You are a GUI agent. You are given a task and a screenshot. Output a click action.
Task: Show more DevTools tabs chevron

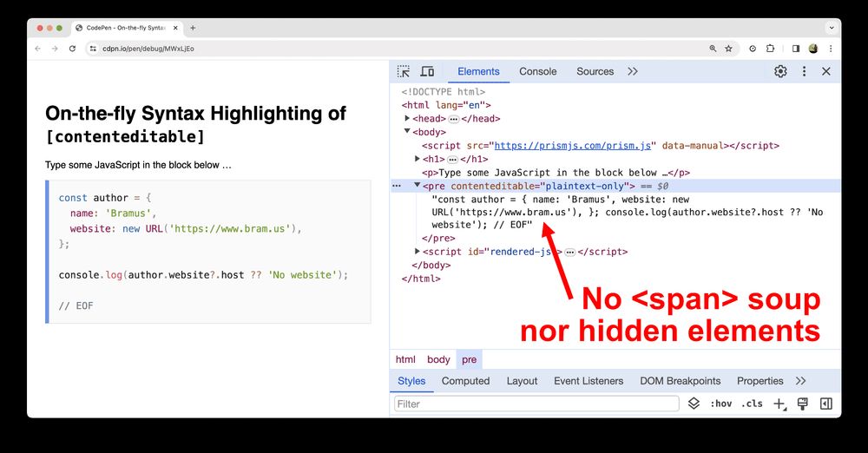[x=633, y=71]
